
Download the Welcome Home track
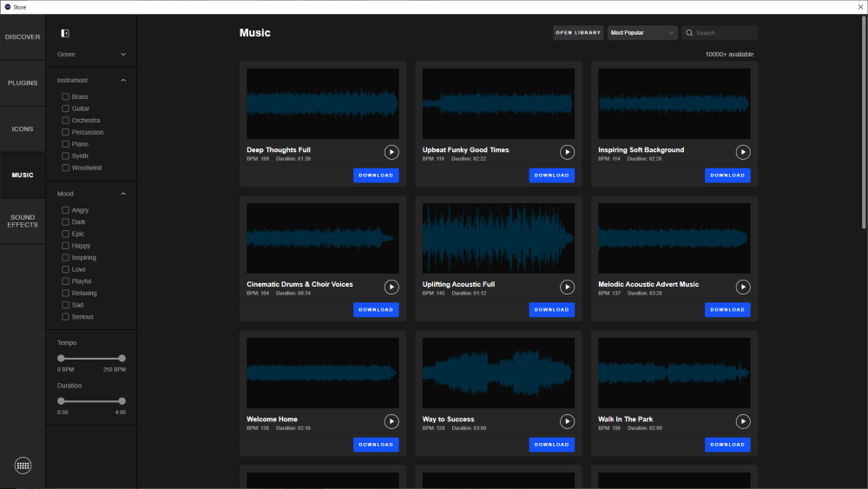pyautogui.click(x=376, y=444)
